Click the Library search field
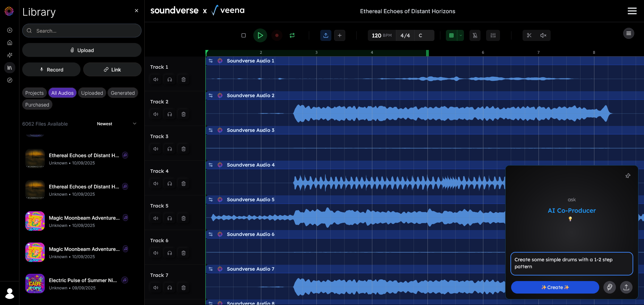 pos(82,31)
